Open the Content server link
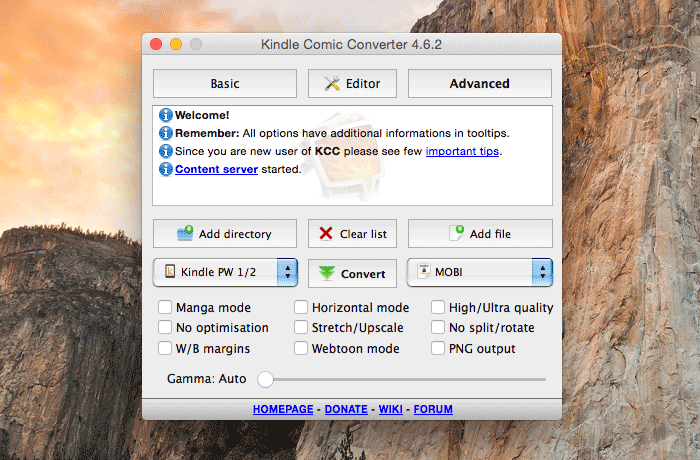The image size is (700, 460). coord(216,169)
